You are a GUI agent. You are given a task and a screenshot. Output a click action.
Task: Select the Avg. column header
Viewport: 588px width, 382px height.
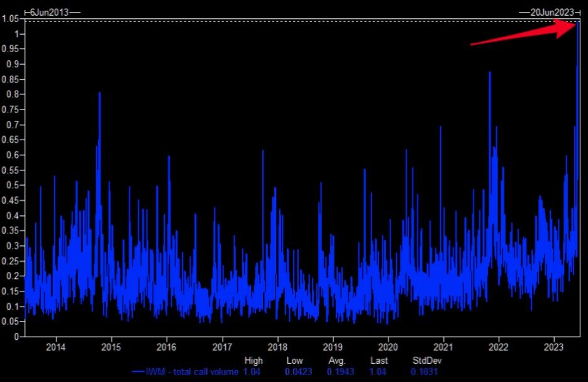click(336, 361)
